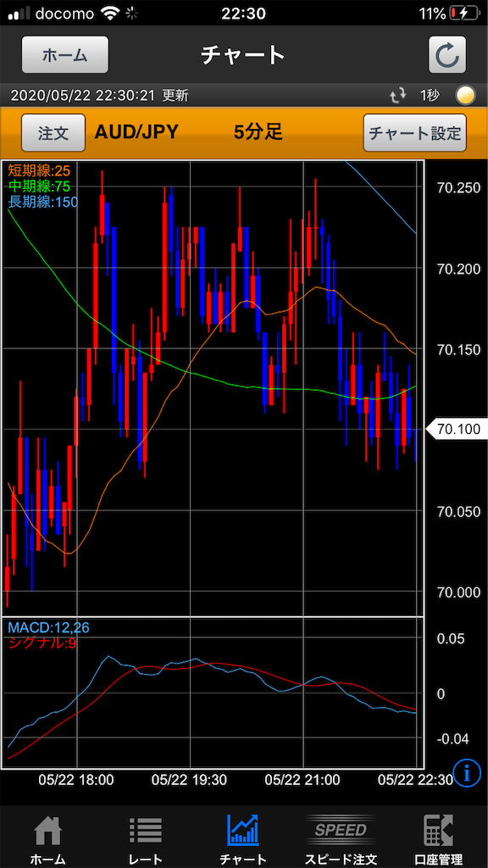
Task: Select the チャート tab in bottom bar
Action: (243, 840)
